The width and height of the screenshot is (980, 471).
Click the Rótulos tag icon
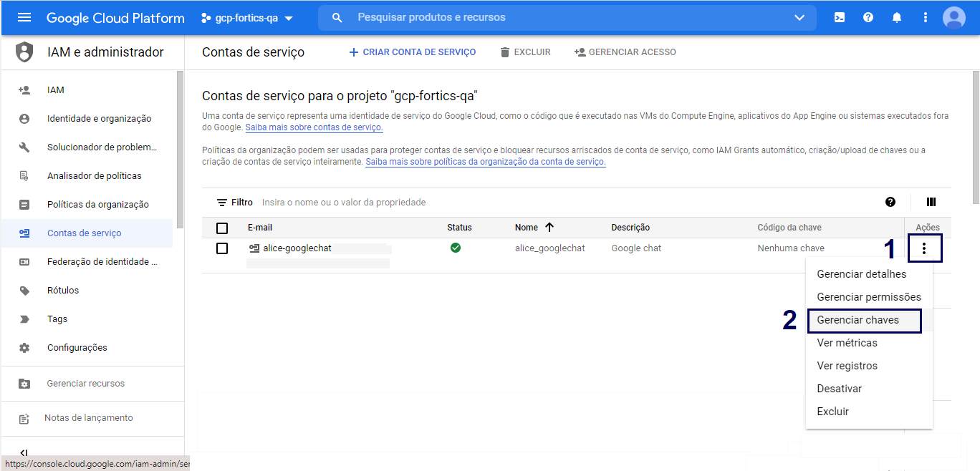pos(24,291)
